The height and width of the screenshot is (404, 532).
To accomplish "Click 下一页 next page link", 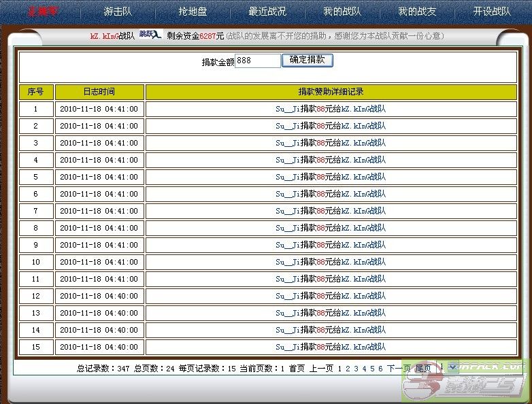I will coord(399,369).
